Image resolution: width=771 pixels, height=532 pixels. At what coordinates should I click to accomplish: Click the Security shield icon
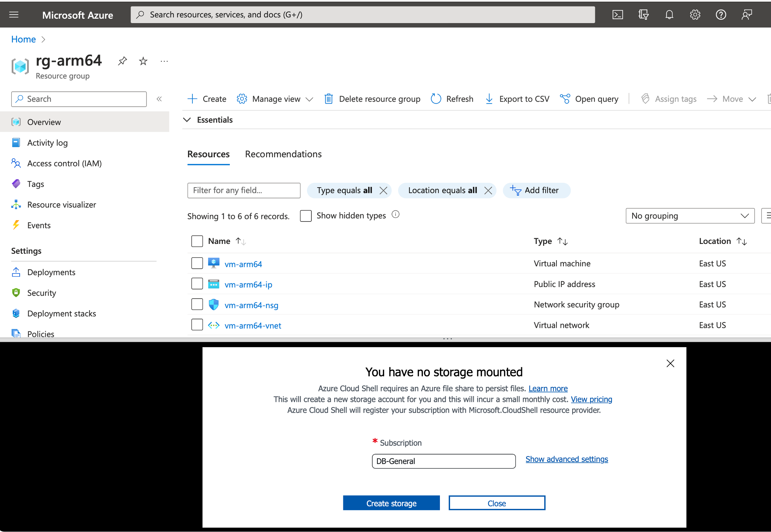tap(16, 292)
